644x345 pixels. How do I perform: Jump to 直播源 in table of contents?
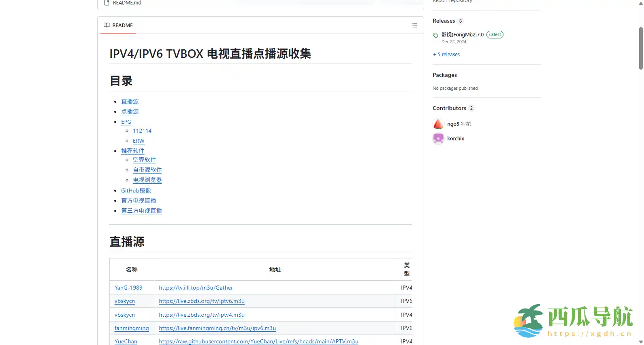[130, 102]
